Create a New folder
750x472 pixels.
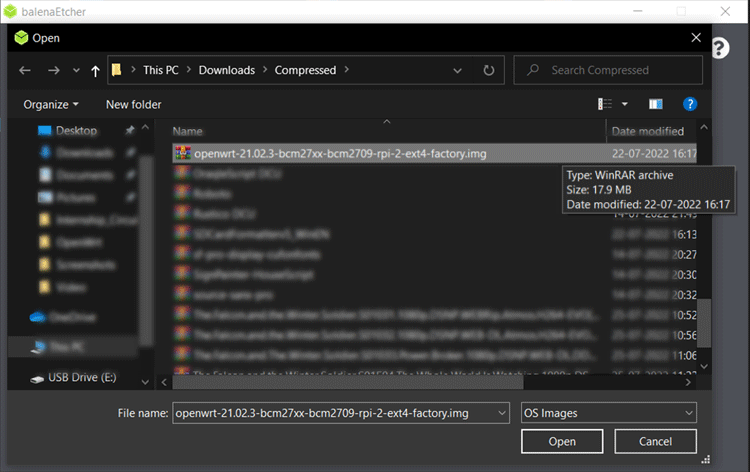pyautogui.click(x=133, y=105)
